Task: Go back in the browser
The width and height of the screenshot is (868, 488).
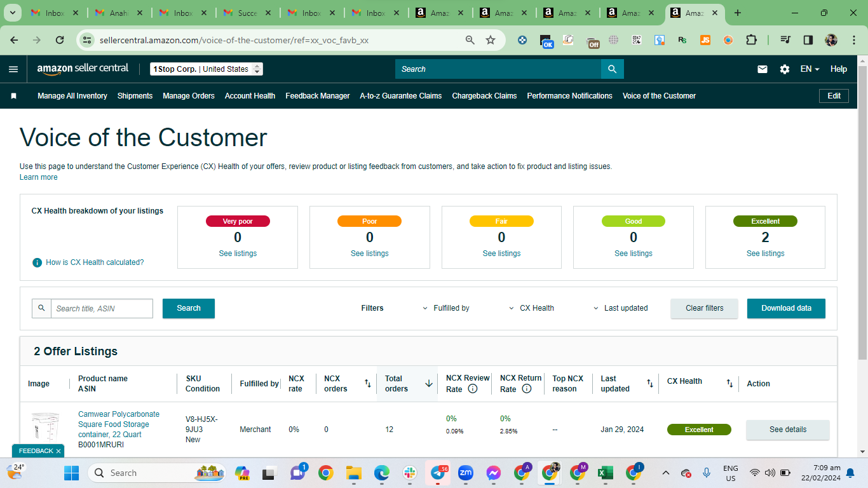Action: (x=15, y=40)
